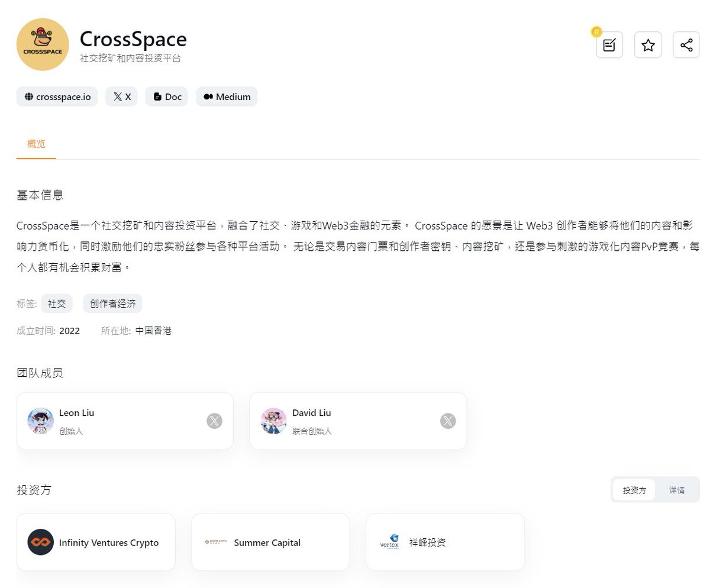Click the document icon in Doc chip
The height and width of the screenshot is (588, 710).
pos(157,96)
